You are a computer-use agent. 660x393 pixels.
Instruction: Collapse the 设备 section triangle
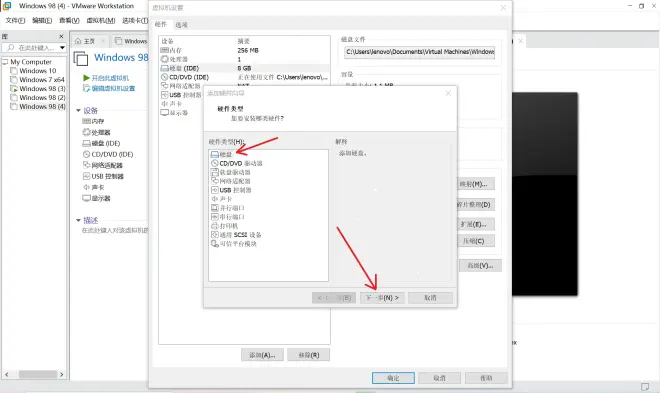coord(78,111)
